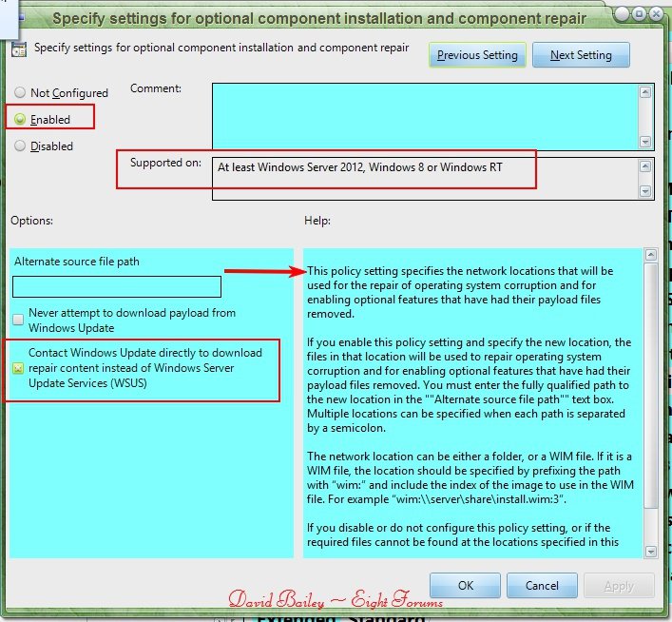
Task: Click the Previous Setting button
Action: click(x=477, y=55)
